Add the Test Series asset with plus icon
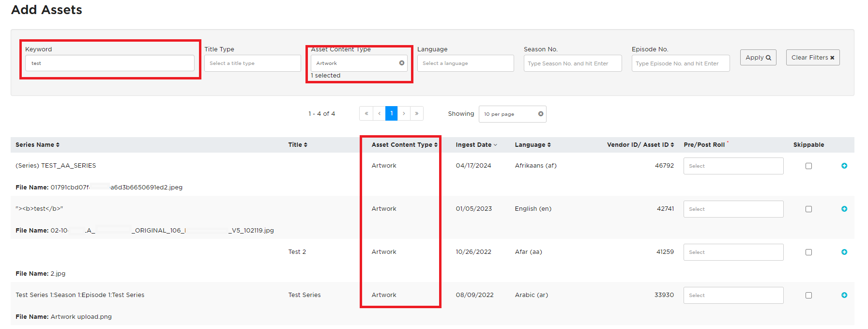868x329 pixels. click(844, 295)
